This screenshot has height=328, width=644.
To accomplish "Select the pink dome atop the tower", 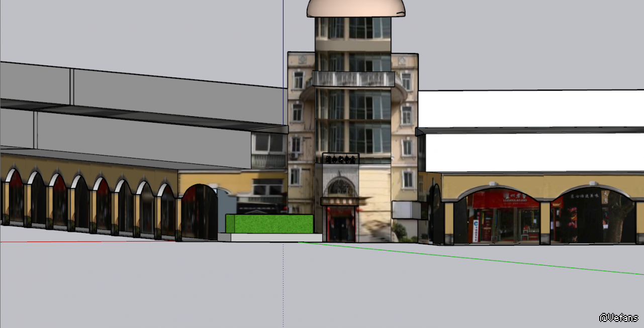I will coord(356,9).
